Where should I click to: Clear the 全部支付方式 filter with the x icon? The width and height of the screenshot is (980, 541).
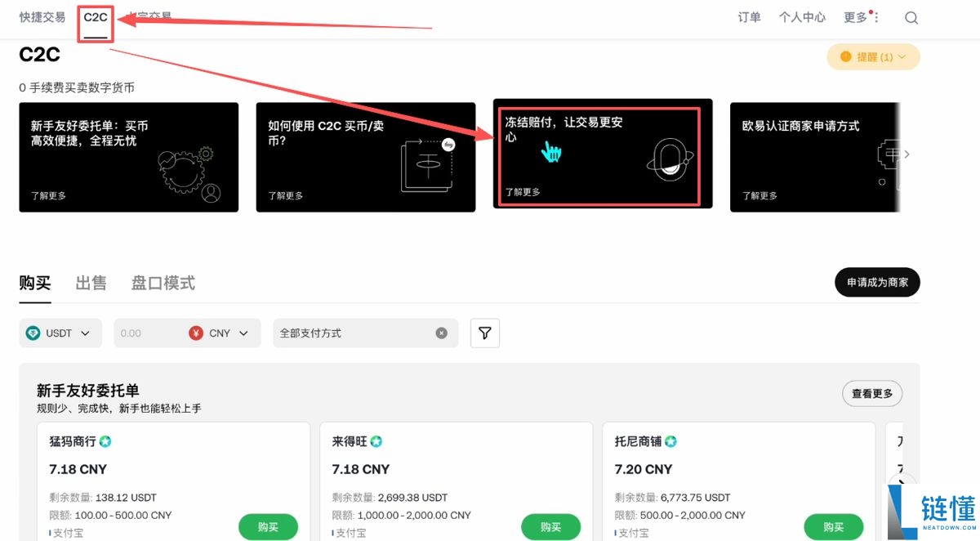(x=442, y=333)
